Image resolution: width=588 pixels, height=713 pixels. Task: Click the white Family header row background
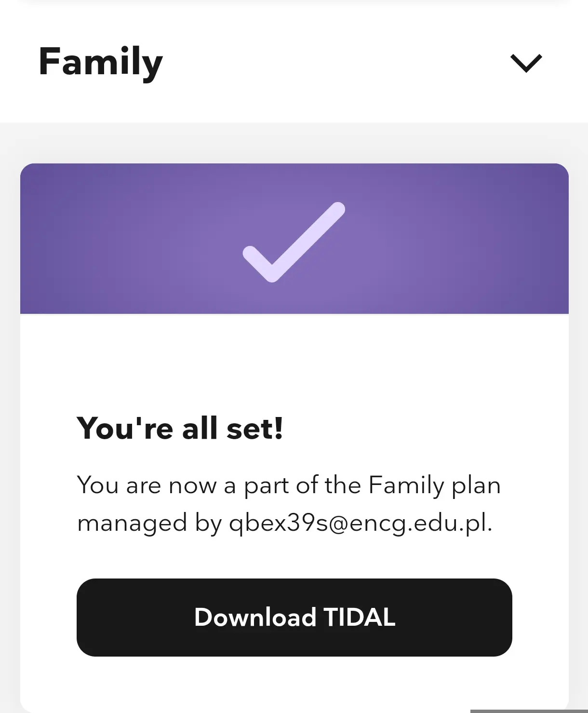pos(294,63)
